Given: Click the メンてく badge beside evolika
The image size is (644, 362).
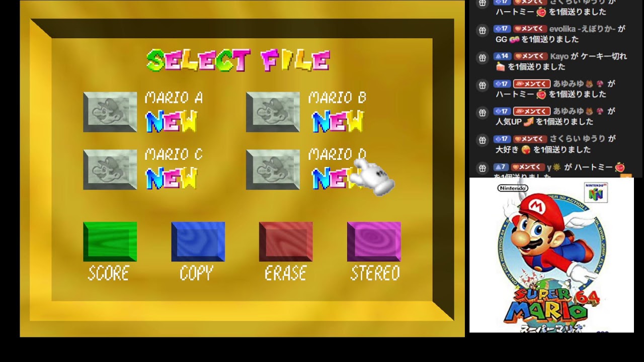Looking at the screenshot, I should tap(529, 29).
